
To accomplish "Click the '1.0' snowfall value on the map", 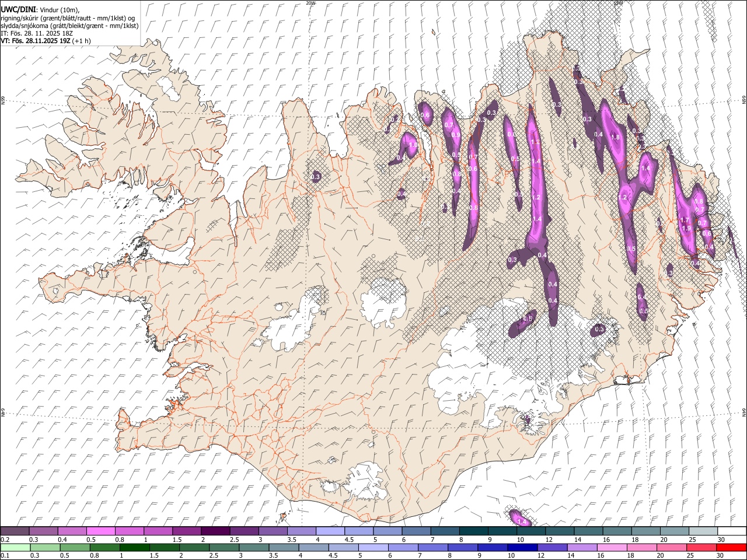I will [413, 145].
